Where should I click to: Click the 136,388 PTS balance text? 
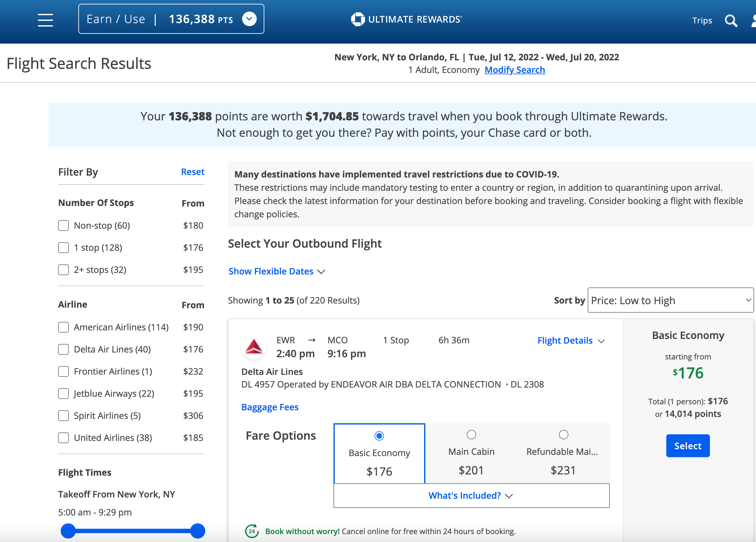[x=201, y=19]
